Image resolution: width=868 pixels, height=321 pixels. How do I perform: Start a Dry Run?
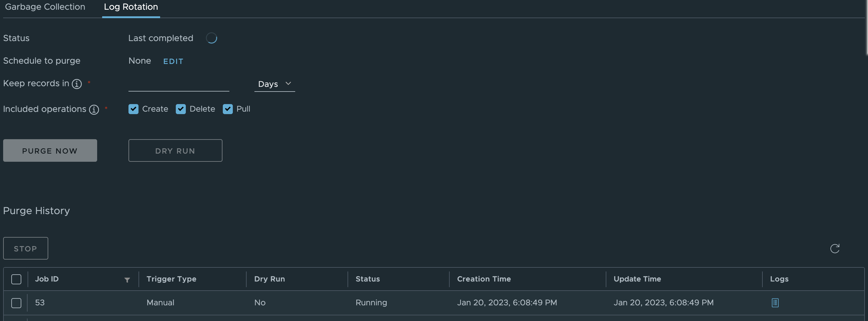point(175,150)
